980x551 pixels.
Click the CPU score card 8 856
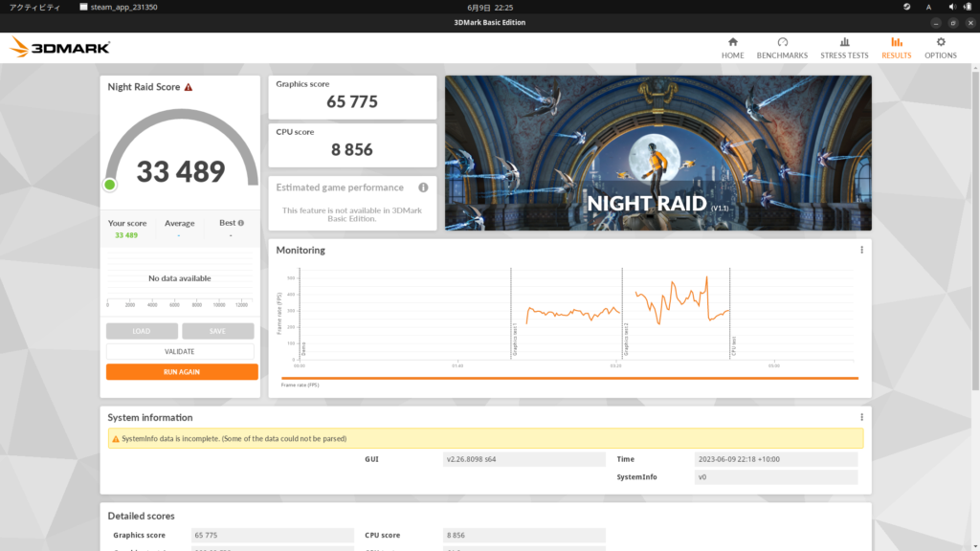[x=352, y=145]
